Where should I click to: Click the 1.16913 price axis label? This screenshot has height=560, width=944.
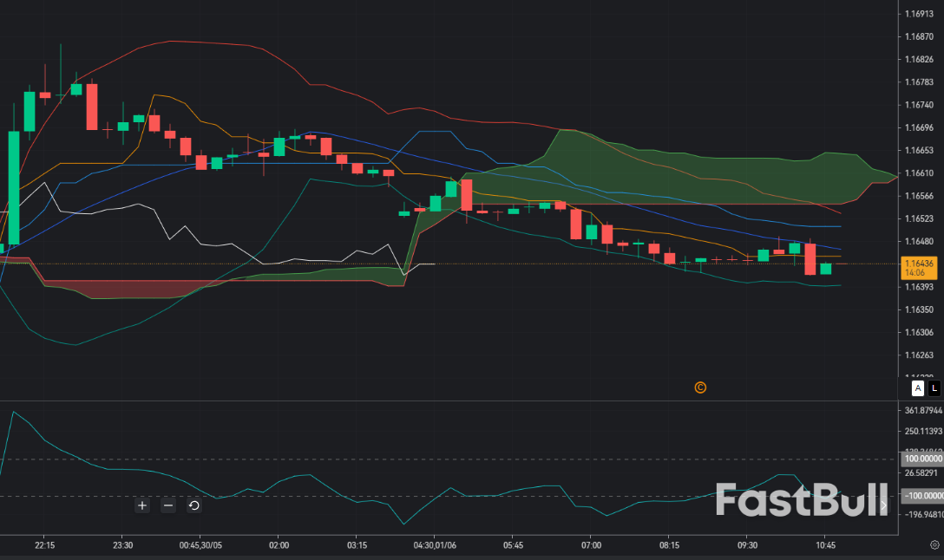point(920,14)
